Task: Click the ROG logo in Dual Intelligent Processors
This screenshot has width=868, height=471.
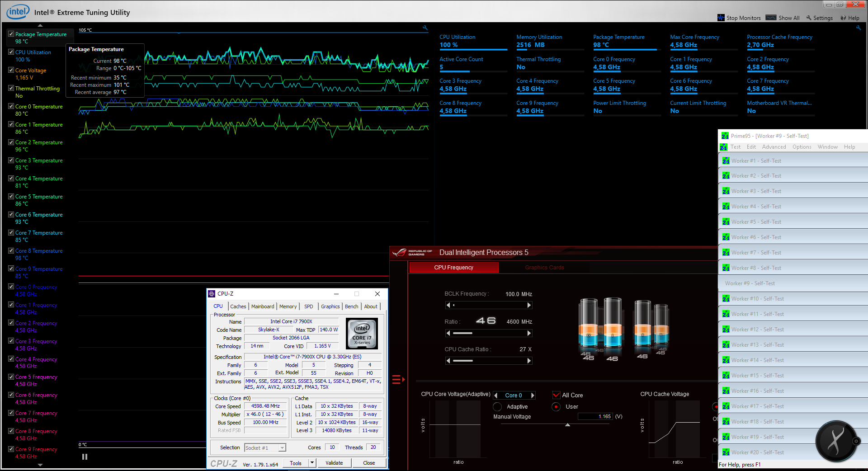Action: (x=412, y=252)
